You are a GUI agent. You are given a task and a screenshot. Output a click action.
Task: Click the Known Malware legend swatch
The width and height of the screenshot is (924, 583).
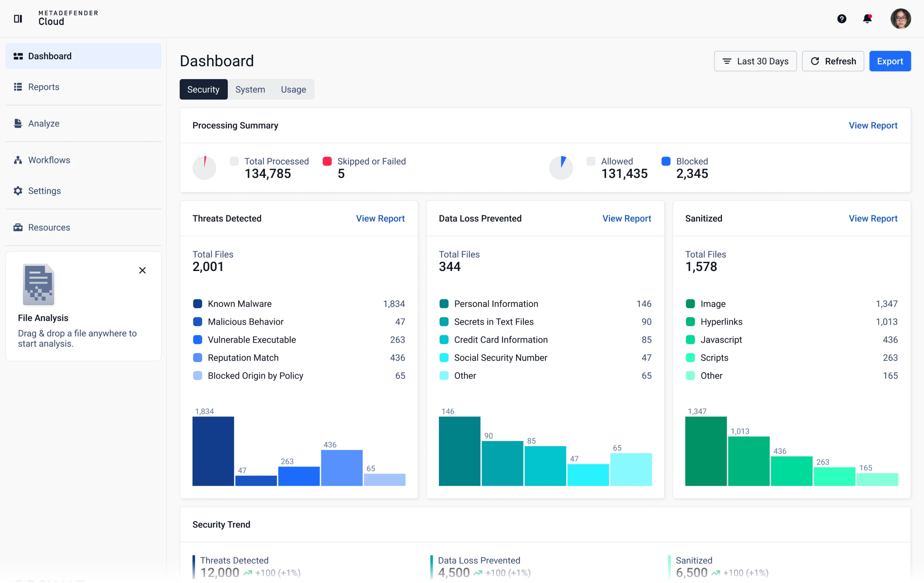197,304
